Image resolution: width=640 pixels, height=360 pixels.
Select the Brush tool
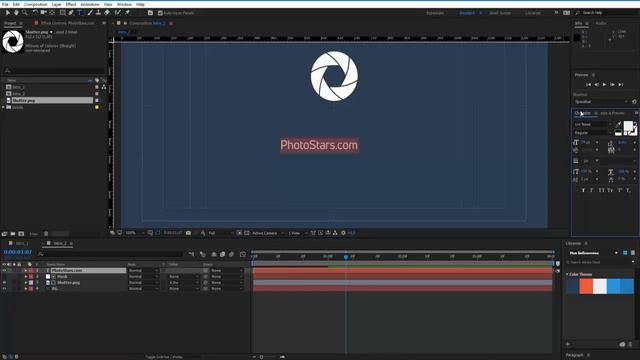pyautogui.click(x=90, y=13)
